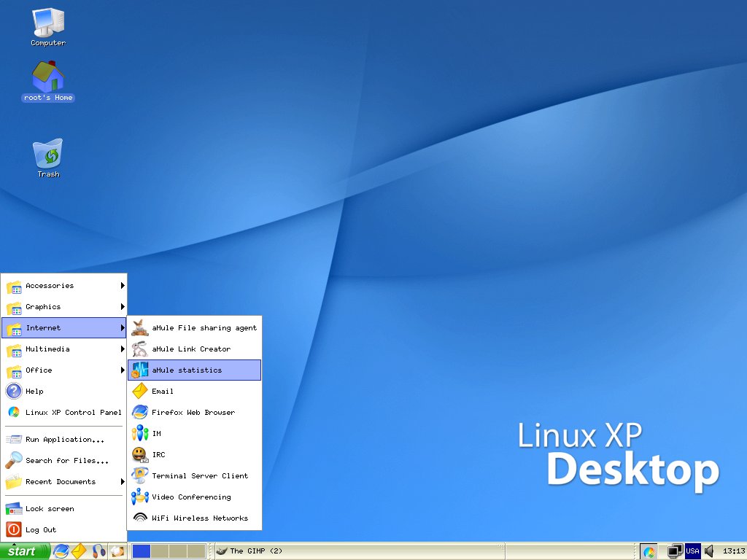
Task: Click the colorful Linux XP tray icon
Action: coord(649,551)
